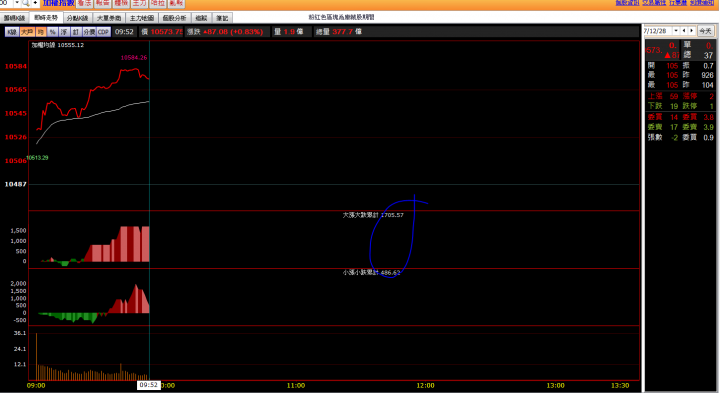Click the 12:00 time axis label
Image resolution: width=720 pixels, height=393 pixels.
425,385
